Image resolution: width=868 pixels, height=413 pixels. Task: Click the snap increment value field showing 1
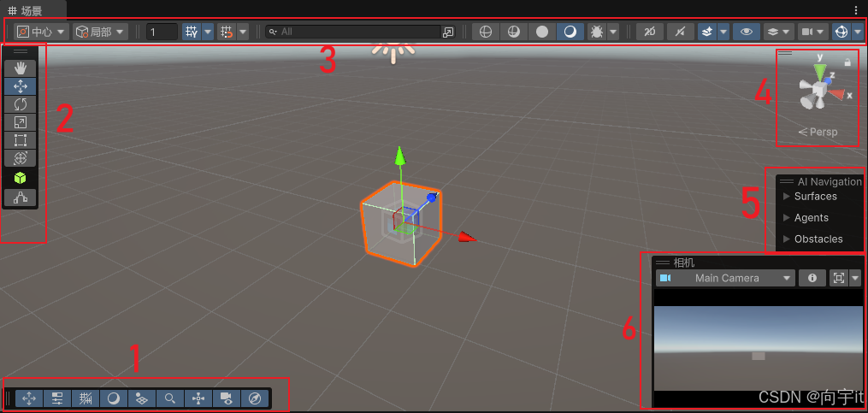pos(162,32)
